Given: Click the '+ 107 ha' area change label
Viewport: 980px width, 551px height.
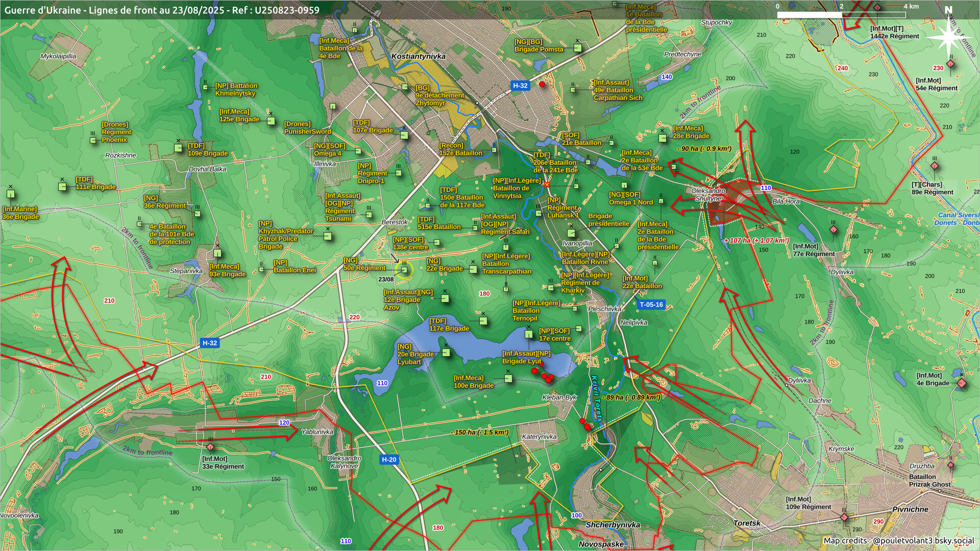Looking at the screenshot, I should click(756, 240).
